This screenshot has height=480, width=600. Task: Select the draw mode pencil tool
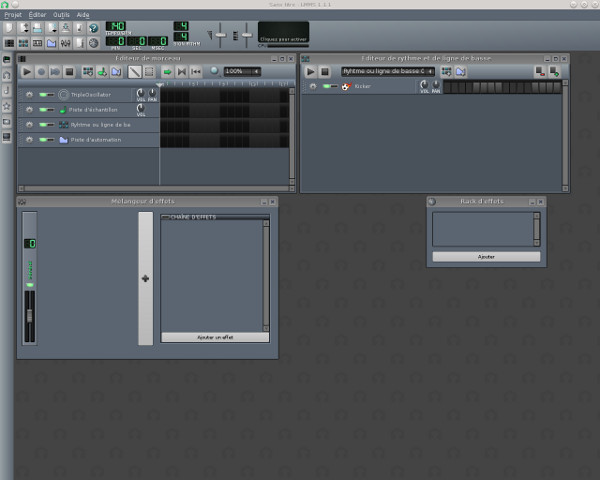[134, 72]
